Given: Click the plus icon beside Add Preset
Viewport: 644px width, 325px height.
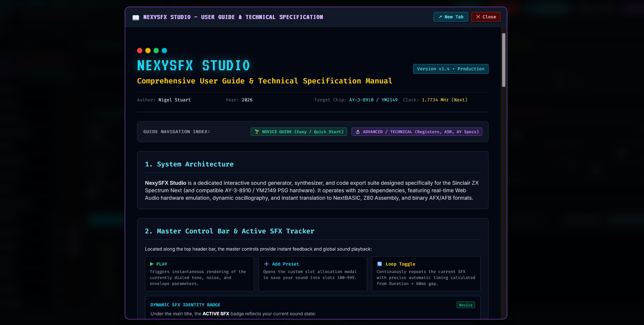Looking at the screenshot, I should pyautogui.click(x=266, y=264).
